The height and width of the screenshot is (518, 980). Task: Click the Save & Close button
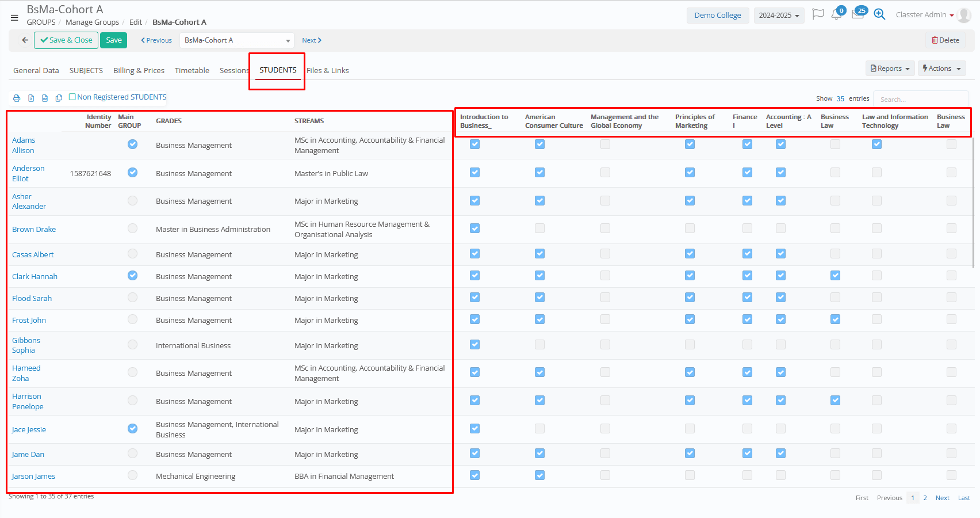(x=66, y=40)
